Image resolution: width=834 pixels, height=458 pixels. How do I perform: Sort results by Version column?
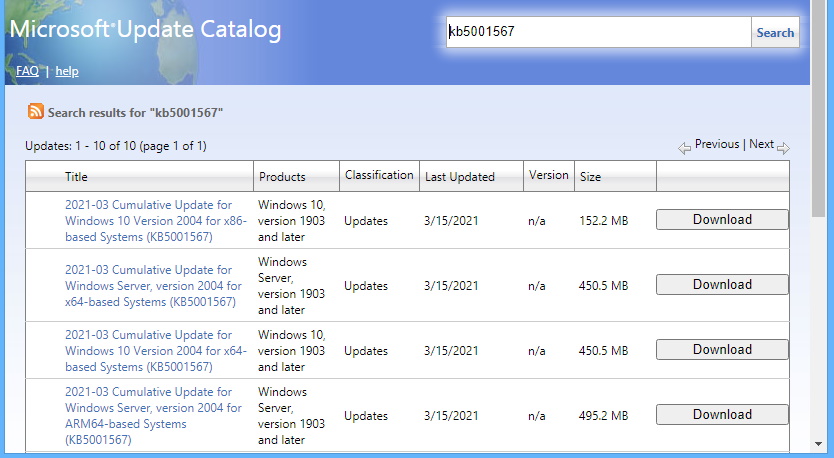tap(548, 175)
